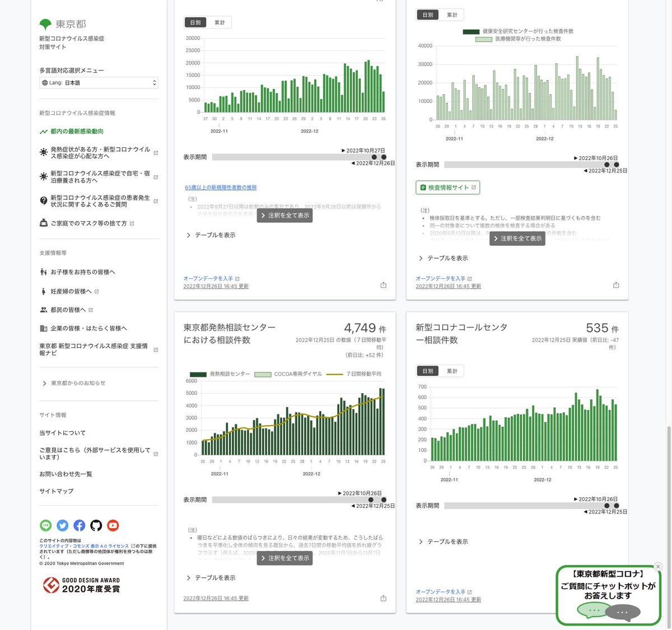Open ご家庭でのマスク等の捨て方 item
672x630 pixels.
click(87, 223)
